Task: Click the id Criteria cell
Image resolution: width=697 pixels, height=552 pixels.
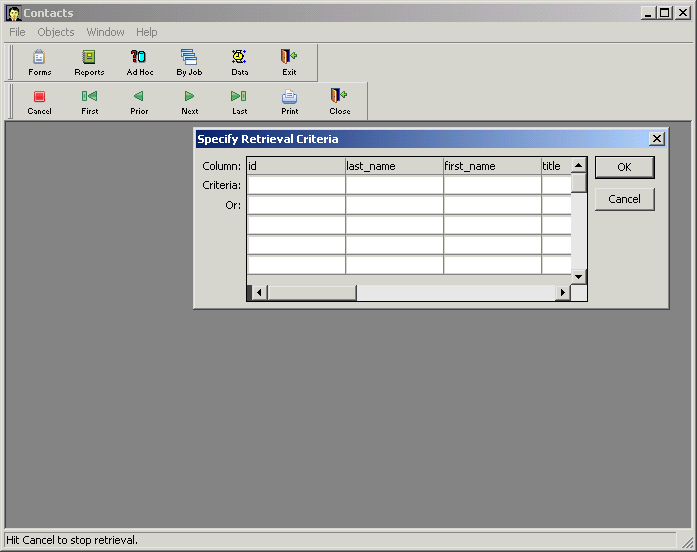Action: 296,185
